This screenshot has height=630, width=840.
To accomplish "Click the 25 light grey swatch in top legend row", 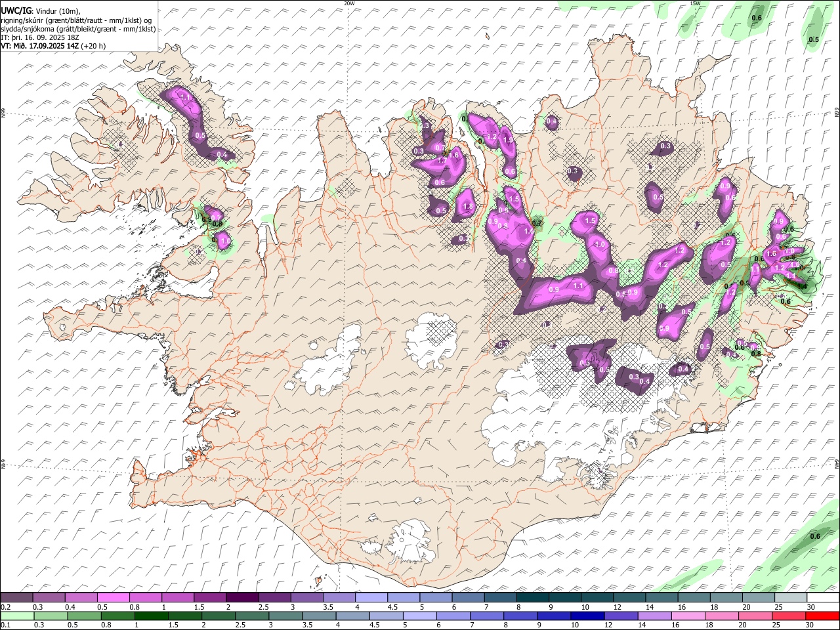I will 790,598.
